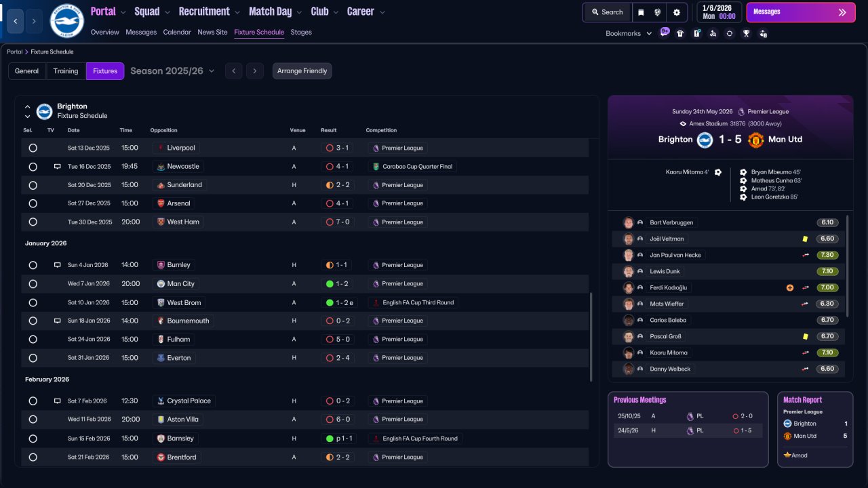Collapse the Brighton Fixture Schedule section
Viewport: 868px width, 488px height.
click(x=28, y=106)
